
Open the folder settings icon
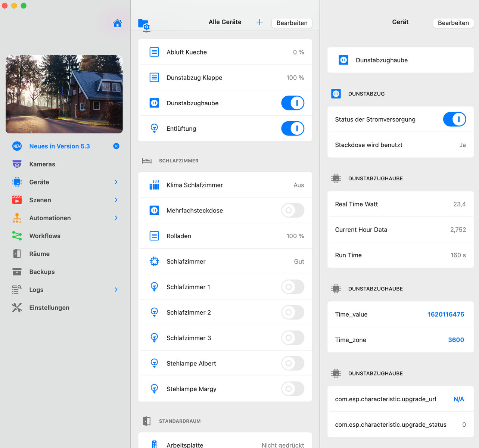tap(144, 25)
